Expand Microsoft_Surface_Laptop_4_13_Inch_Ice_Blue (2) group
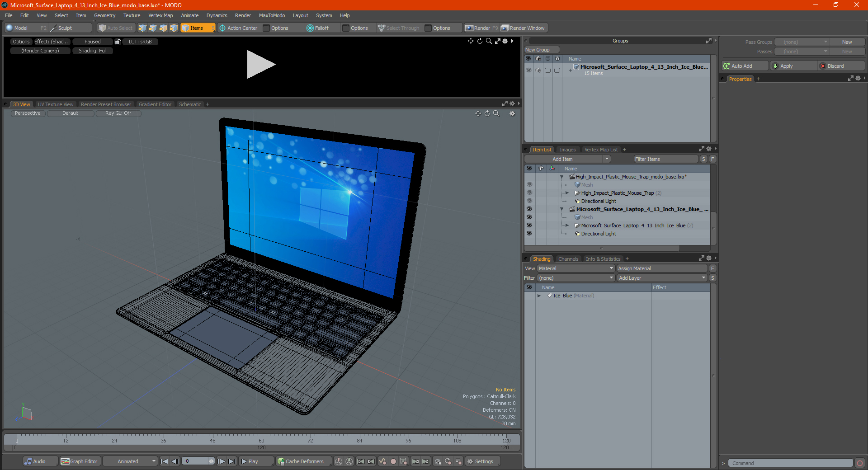Image resolution: width=868 pixels, height=470 pixels. (x=567, y=226)
